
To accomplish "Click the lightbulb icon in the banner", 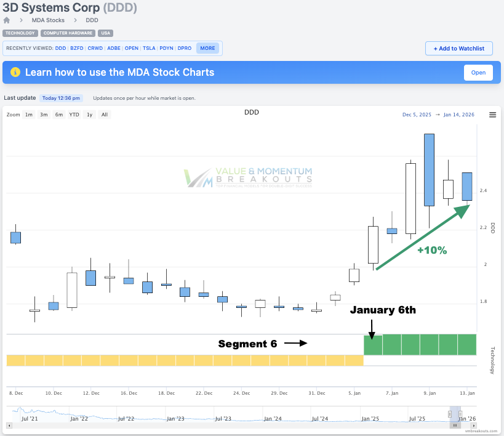I will point(14,73).
